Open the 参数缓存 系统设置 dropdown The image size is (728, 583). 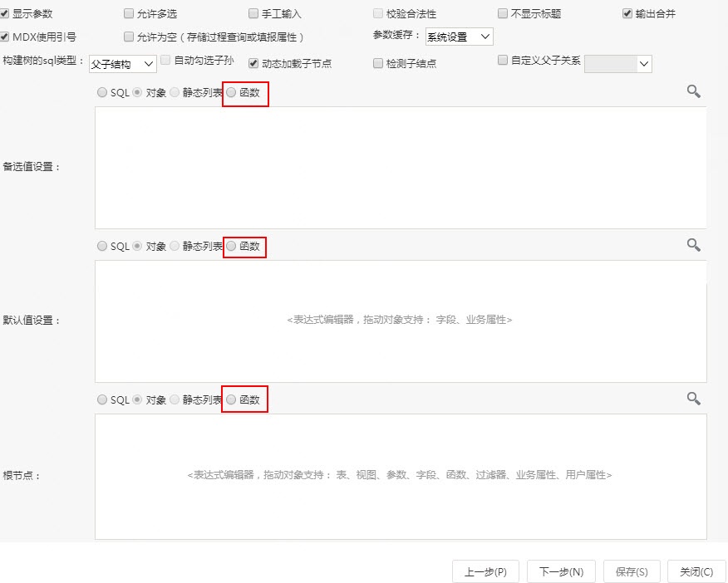[x=460, y=37]
